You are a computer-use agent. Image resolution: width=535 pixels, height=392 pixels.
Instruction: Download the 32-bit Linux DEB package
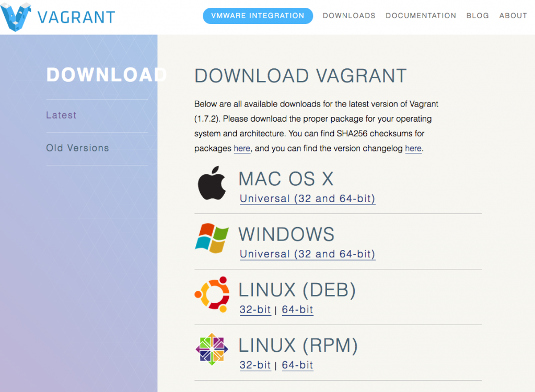[x=255, y=310]
